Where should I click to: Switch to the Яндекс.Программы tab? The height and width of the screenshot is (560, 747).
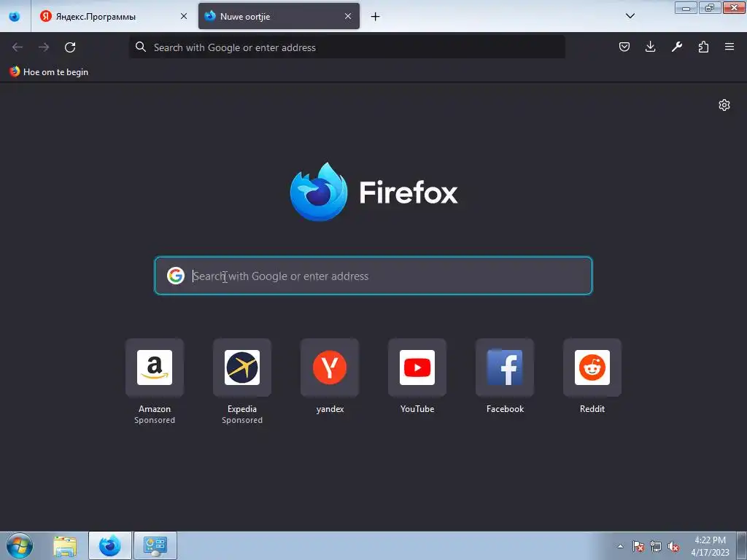pos(113,16)
